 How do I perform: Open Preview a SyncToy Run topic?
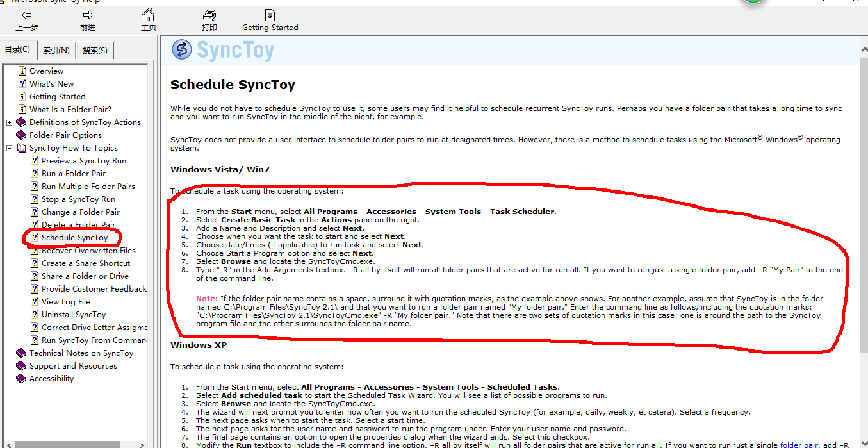click(x=84, y=161)
